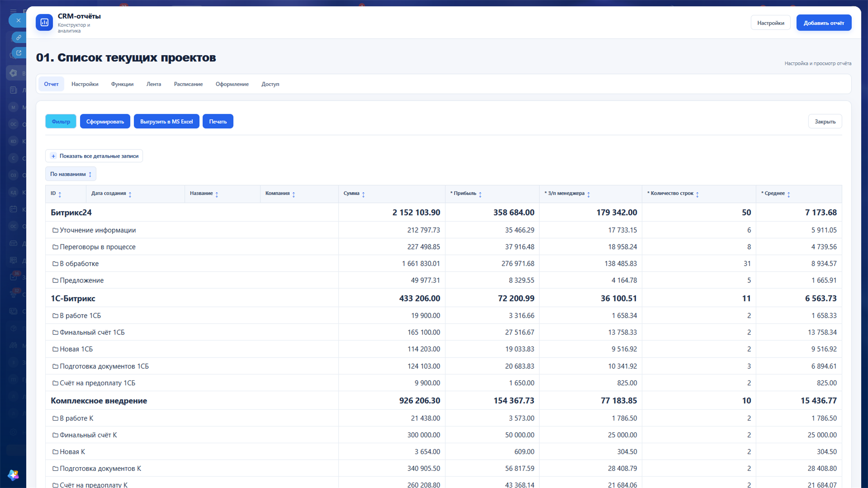This screenshot has width=868, height=488.
Task: Click the average value 7 173.68
Action: coord(821,212)
